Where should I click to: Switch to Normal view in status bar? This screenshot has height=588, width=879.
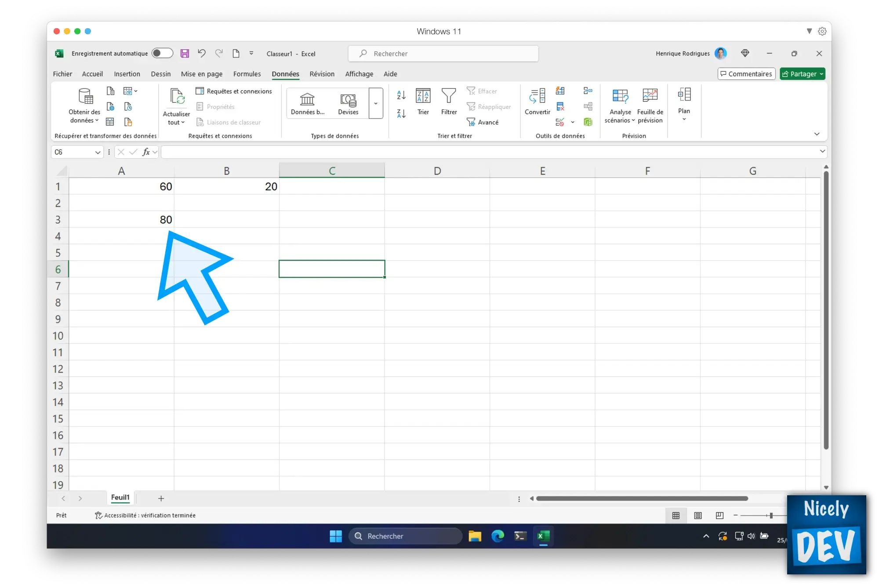(676, 515)
